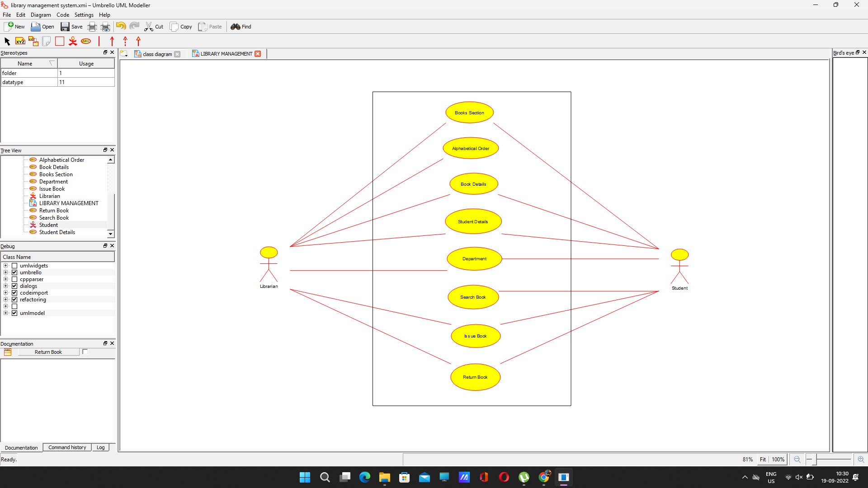Expand the umbrello class node

click(x=6, y=272)
